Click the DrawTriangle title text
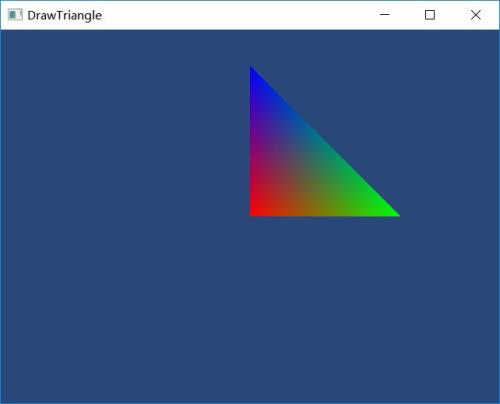500x404 pixels. [65, 16]
